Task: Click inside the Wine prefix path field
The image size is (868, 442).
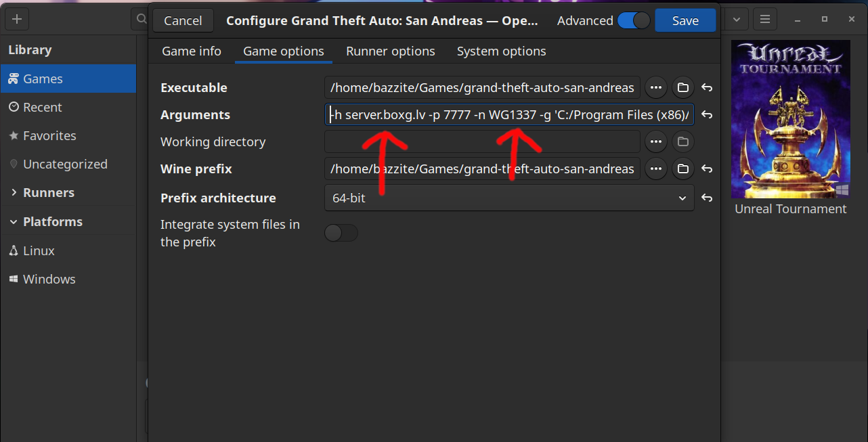Action: pyautogui.click(x=482, y=169)
